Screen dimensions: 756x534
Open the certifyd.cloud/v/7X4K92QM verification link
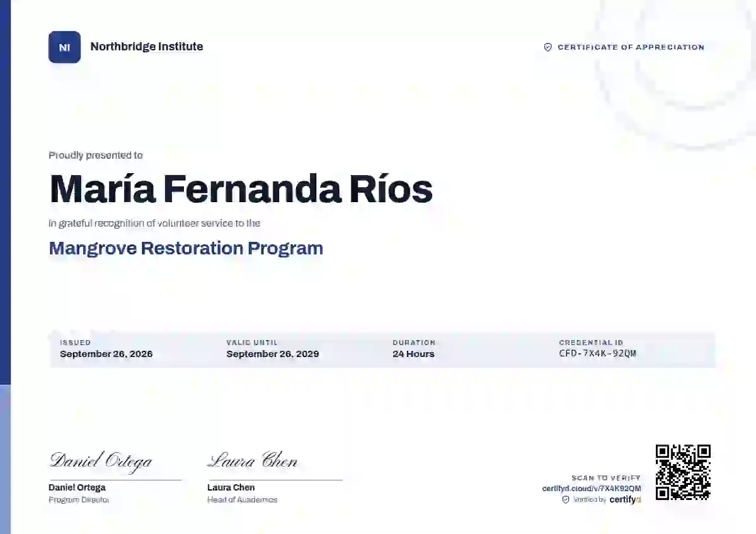592,489
